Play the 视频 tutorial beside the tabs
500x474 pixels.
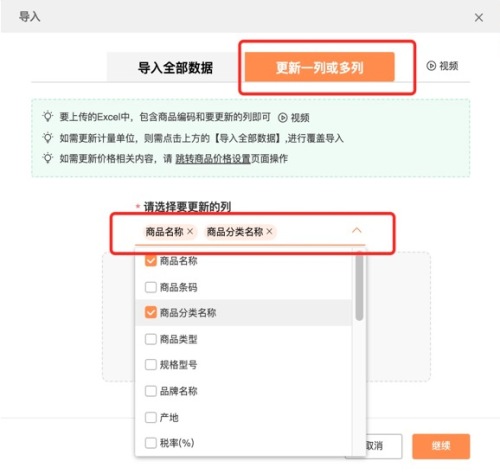[x=442, y=66]
